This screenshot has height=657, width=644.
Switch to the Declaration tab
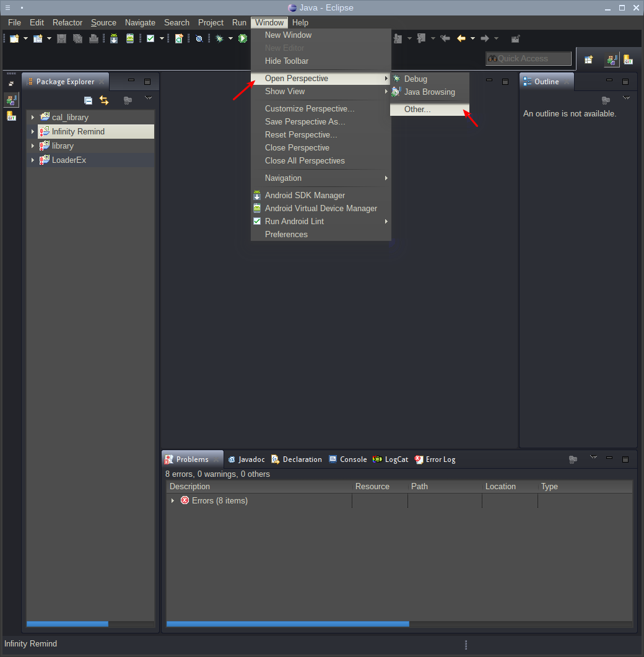pyautogui.click(x=297, y=459)
